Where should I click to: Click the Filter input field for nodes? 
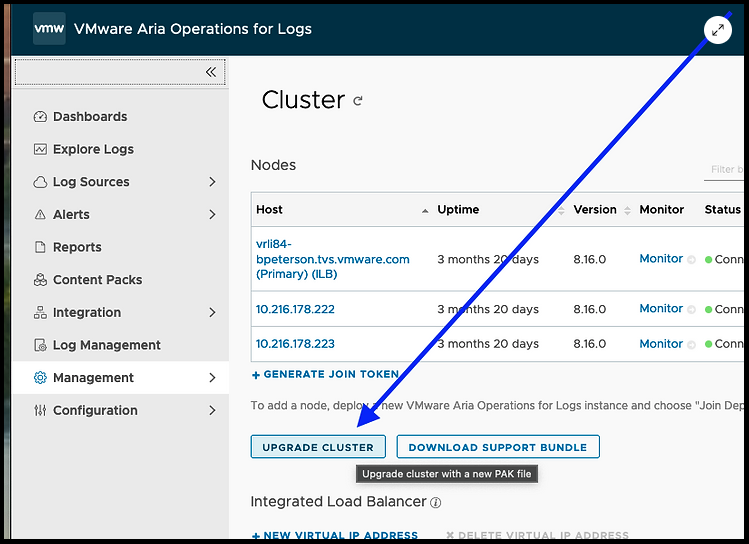pos(724,170)
